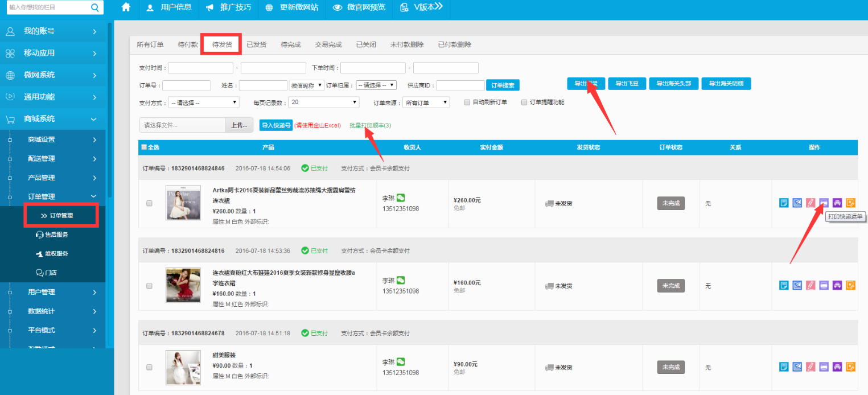Screen dimensions: 868x395
Task: Expand 配送管理 submenu
Action: point(53,159)
